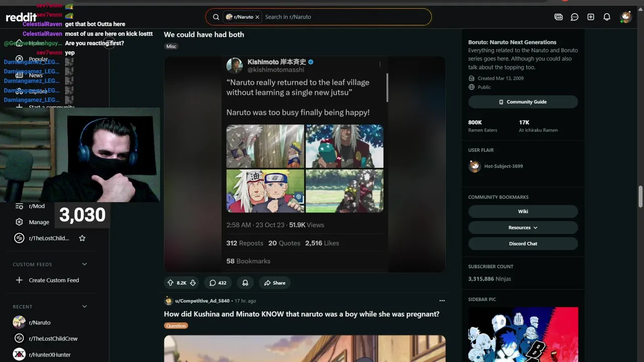The width and height of the screenshot is (644, 362).
Task: Click the 3,315,886 Ninjas subscriber count
Action: pos(490,279)
